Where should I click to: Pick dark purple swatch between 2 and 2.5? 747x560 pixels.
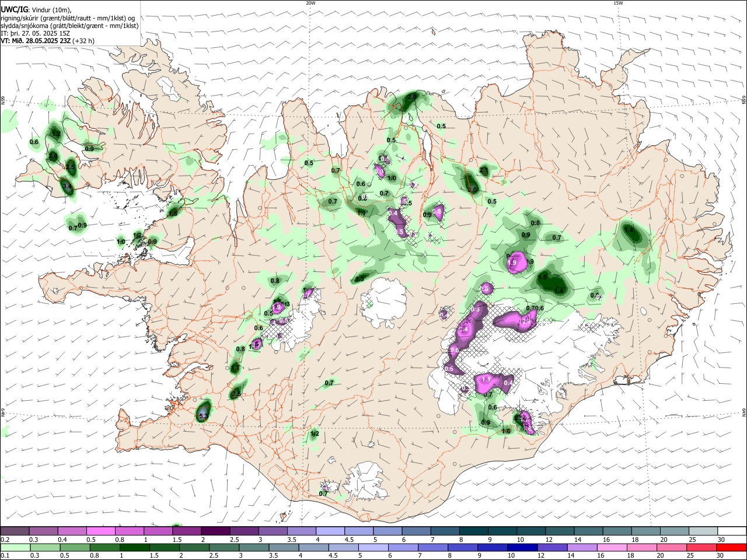click(215, 531)
